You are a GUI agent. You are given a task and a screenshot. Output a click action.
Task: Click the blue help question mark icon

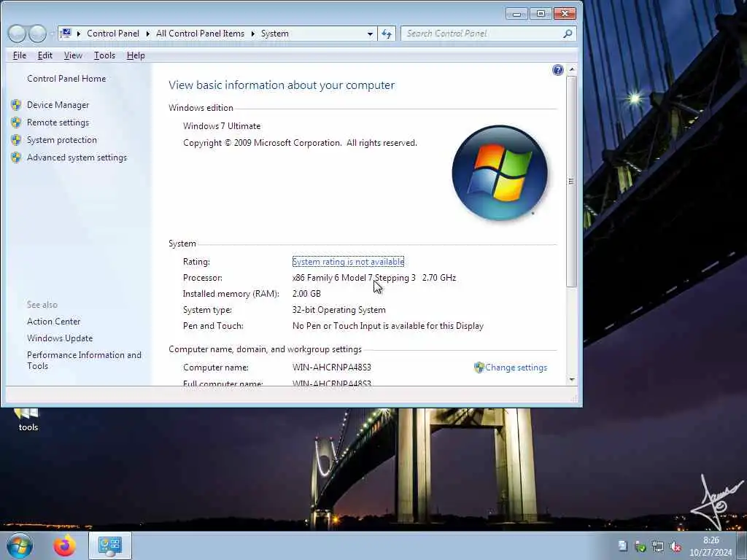[558, 71]
